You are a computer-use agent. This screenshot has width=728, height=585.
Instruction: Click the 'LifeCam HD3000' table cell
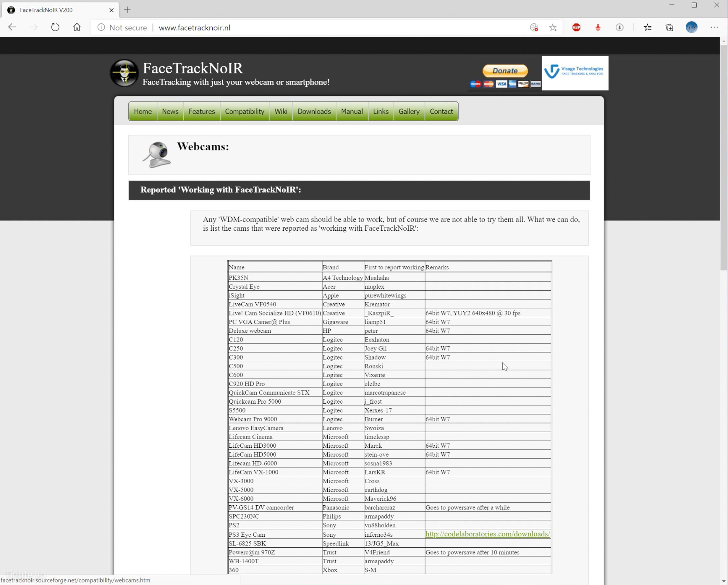pos(275,446)
